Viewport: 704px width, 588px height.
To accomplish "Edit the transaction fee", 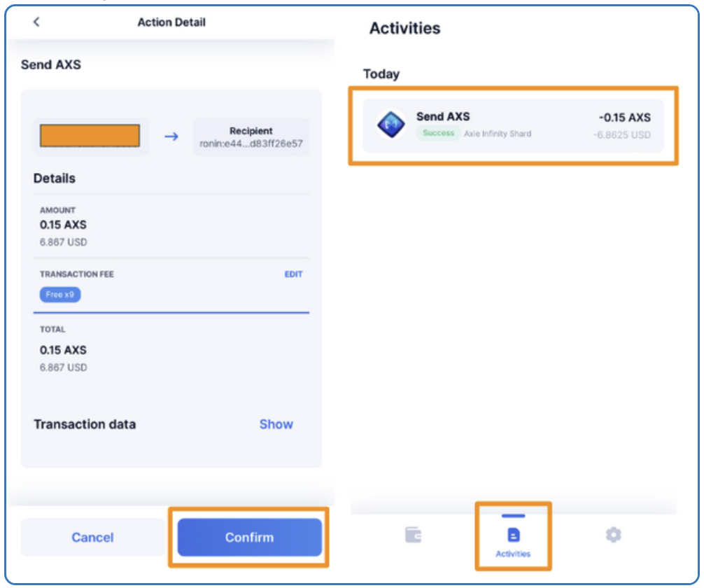I will (293, 274).
